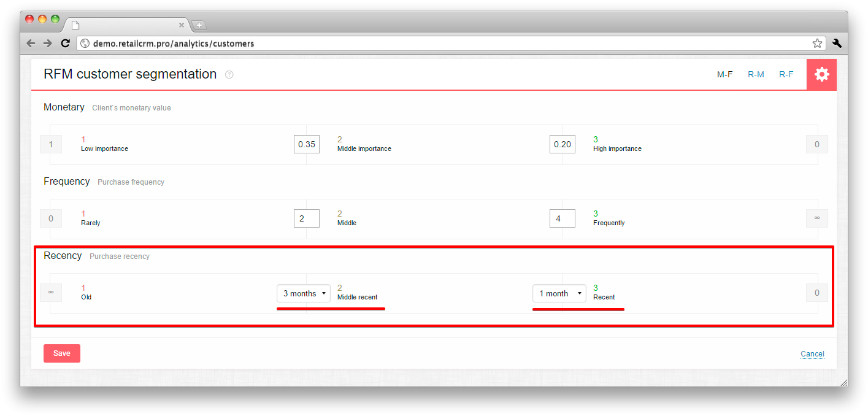
Task: Click the 'Middle recent' label
Action: [358, 297]
